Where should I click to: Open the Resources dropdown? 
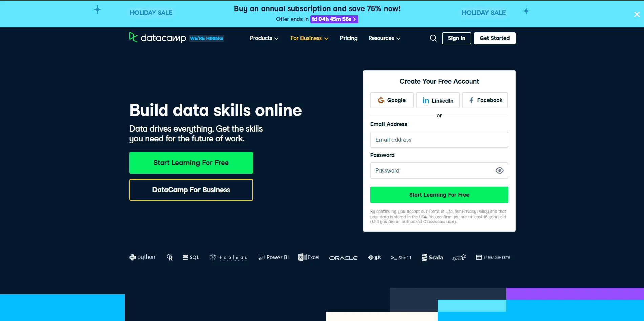385,38
